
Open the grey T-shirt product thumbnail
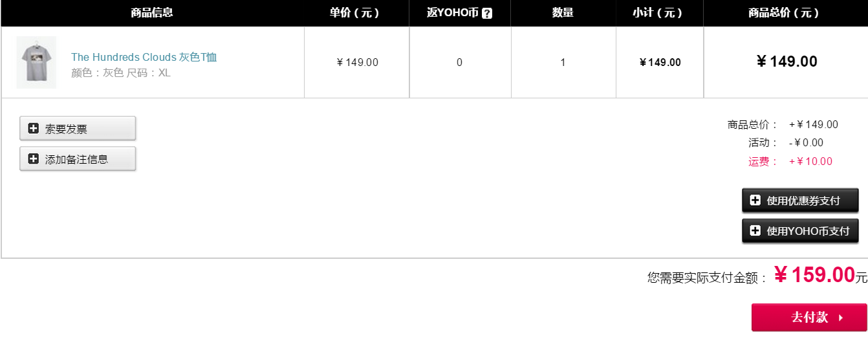[36, 62]
